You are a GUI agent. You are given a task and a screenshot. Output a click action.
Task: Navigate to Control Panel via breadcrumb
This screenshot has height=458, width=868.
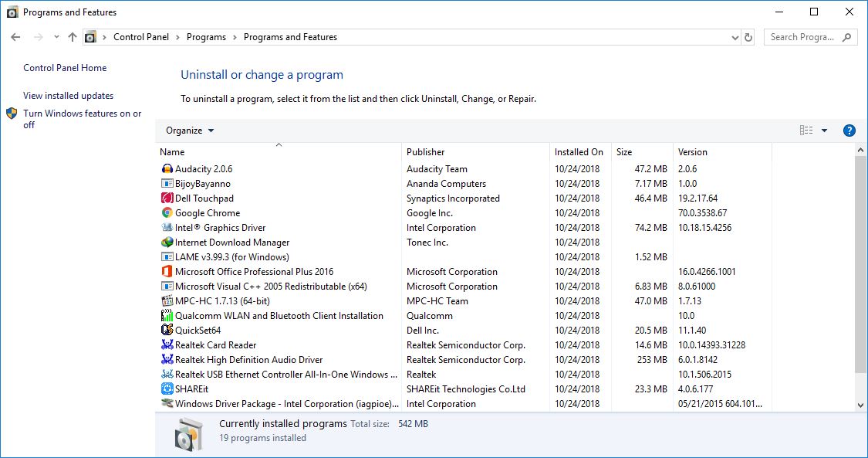141,36
